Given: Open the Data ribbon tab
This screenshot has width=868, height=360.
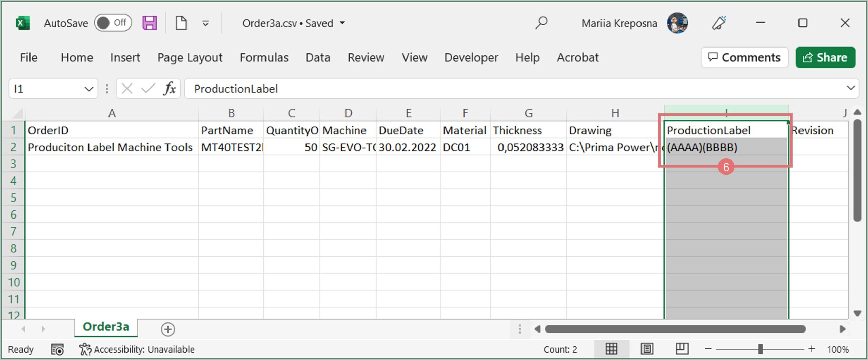Looking at the screenshot, I should click(318, 58).
